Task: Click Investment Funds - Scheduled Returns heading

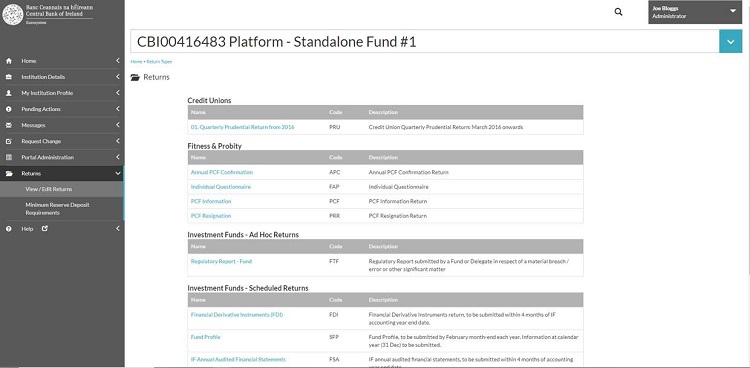Action: pyautogui.click(x=248, y=288)
